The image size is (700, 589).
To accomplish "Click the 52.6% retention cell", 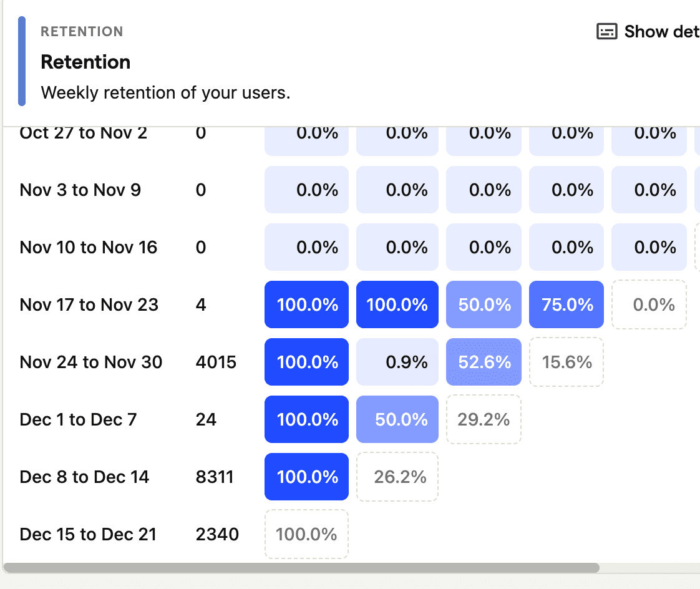I will point(484,362).
